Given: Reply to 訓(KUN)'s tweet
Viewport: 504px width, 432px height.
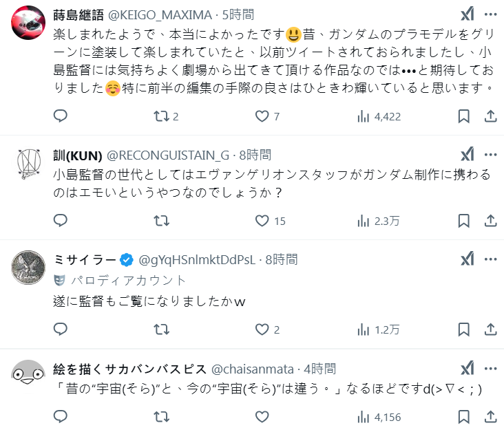Looking at the screenshot, I should click(x=61, y=221).
